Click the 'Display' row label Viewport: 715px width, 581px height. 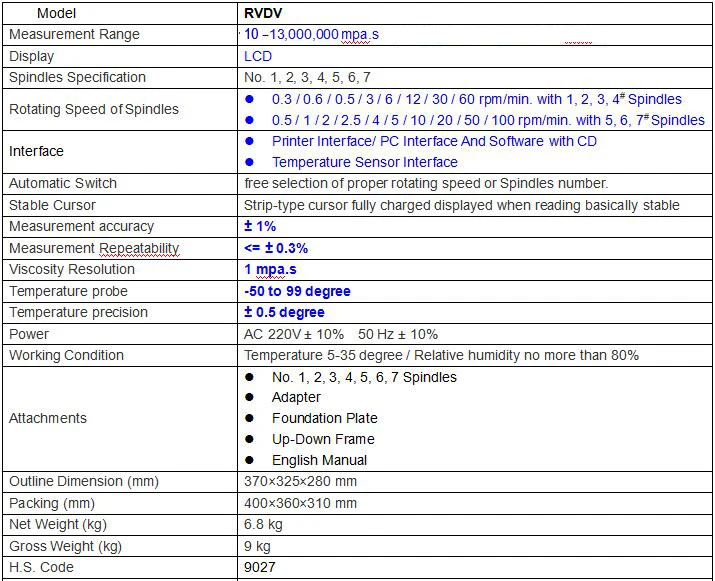pyautogui.click(x=31, y=56)
